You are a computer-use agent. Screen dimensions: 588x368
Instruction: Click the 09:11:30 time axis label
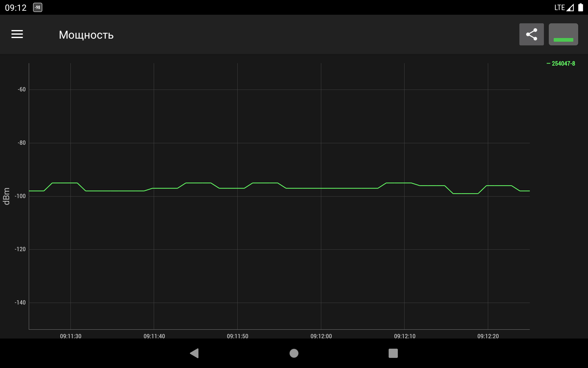[x=71, y=336]
